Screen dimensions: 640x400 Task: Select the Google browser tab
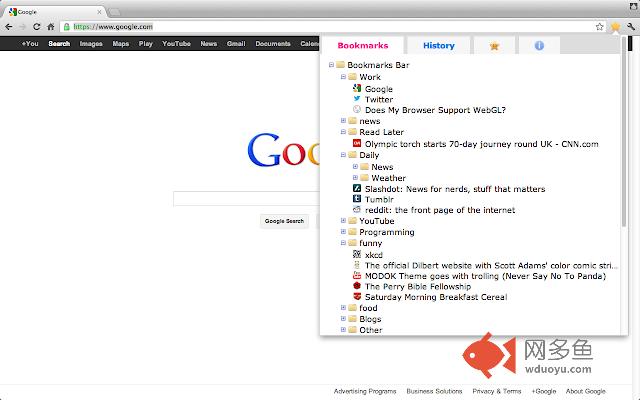tap(55, 12)
